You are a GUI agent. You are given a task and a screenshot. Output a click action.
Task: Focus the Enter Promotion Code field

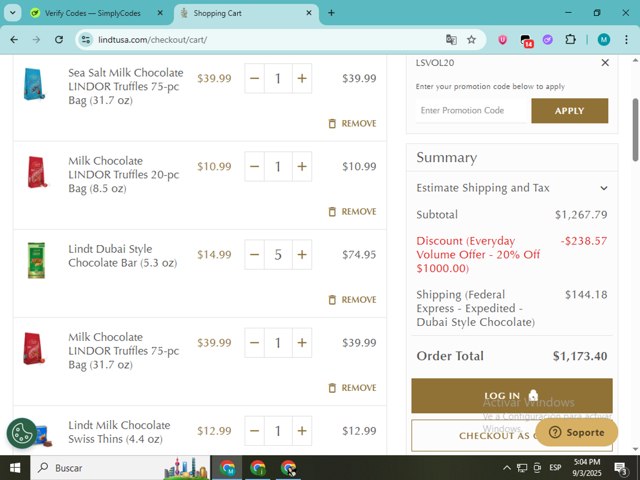pyautogui.click(x=473, y=111)
